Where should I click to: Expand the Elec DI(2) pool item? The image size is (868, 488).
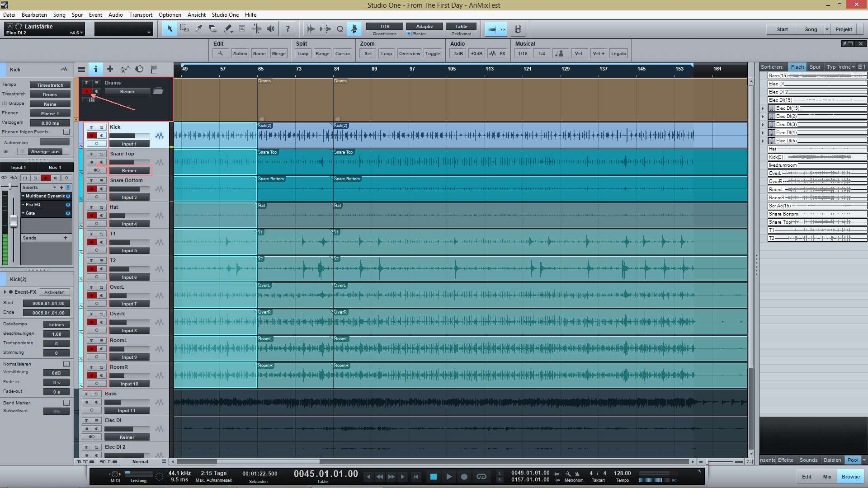[x=763, y=117]
